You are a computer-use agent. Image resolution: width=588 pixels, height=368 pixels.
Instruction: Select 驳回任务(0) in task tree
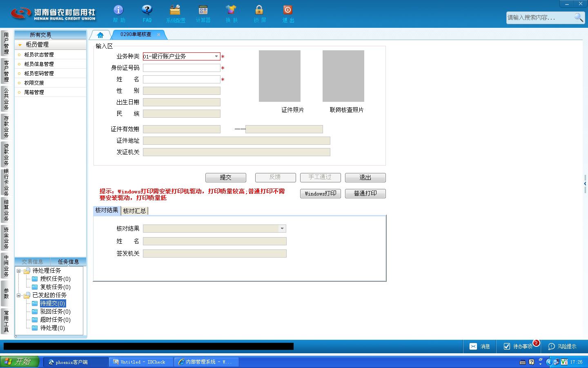click(55, 312)
